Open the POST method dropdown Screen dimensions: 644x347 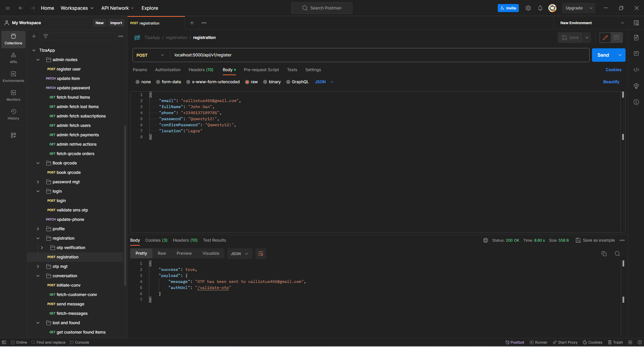click(150, 55)
